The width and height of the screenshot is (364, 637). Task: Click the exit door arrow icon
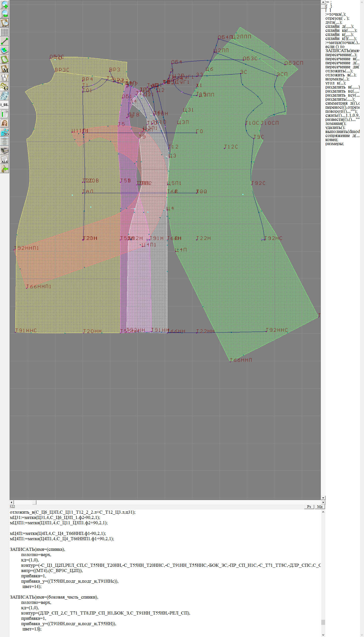[x=5, y=169]
